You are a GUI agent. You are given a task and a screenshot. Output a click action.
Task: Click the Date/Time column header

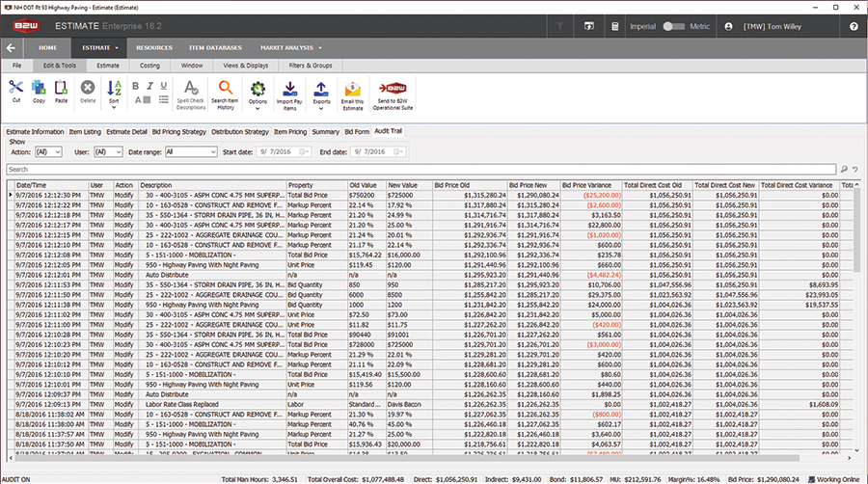tap(51, 185)
